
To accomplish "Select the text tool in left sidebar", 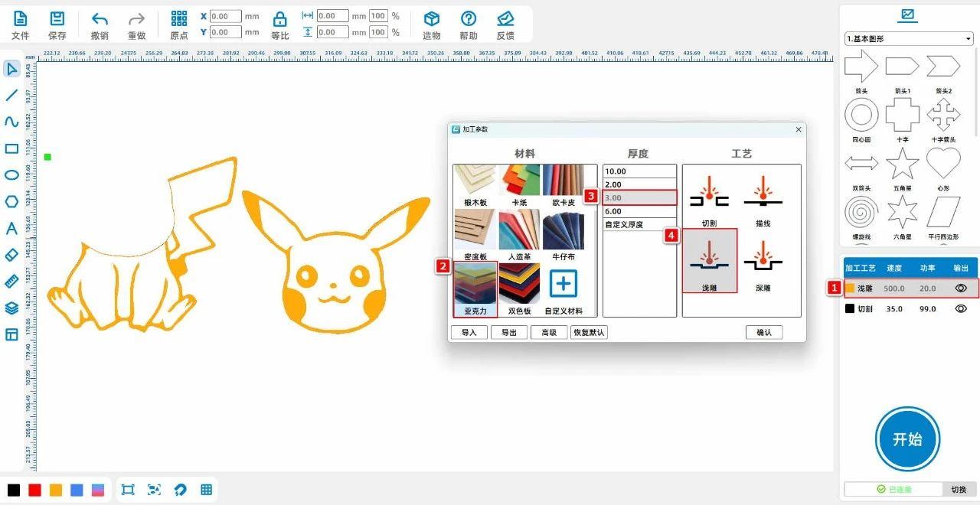I will tap(11, 228).
